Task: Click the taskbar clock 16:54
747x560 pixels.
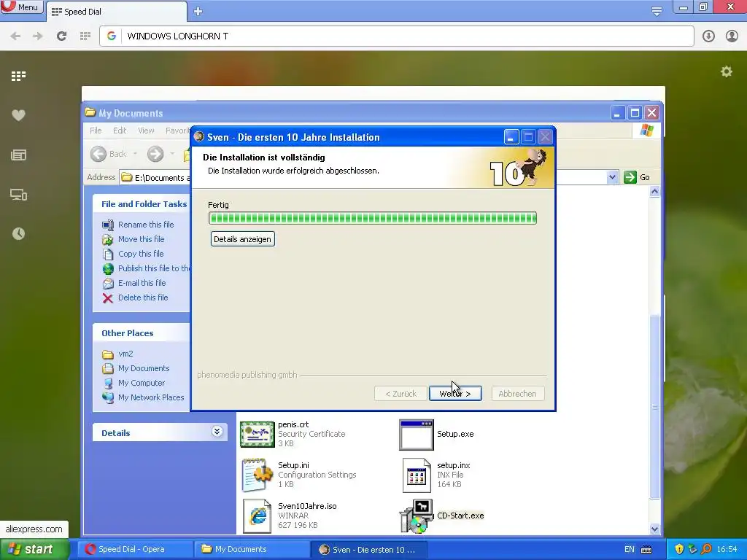Action: [x=727, y=549]
